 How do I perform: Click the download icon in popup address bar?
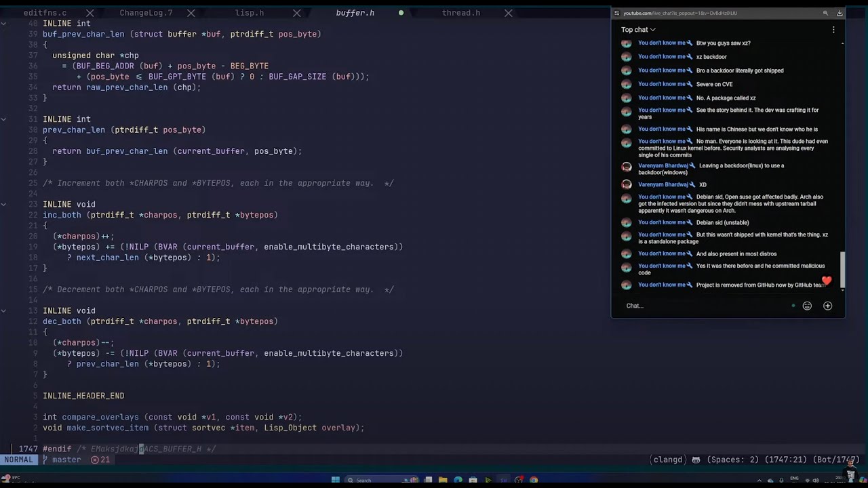(x=840, y=13)
